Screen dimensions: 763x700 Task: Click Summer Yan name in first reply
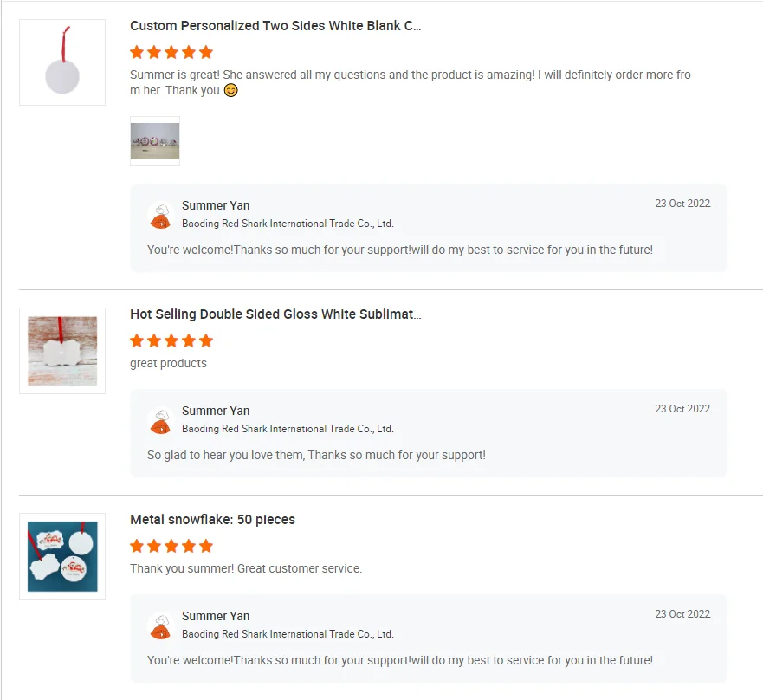216,205
